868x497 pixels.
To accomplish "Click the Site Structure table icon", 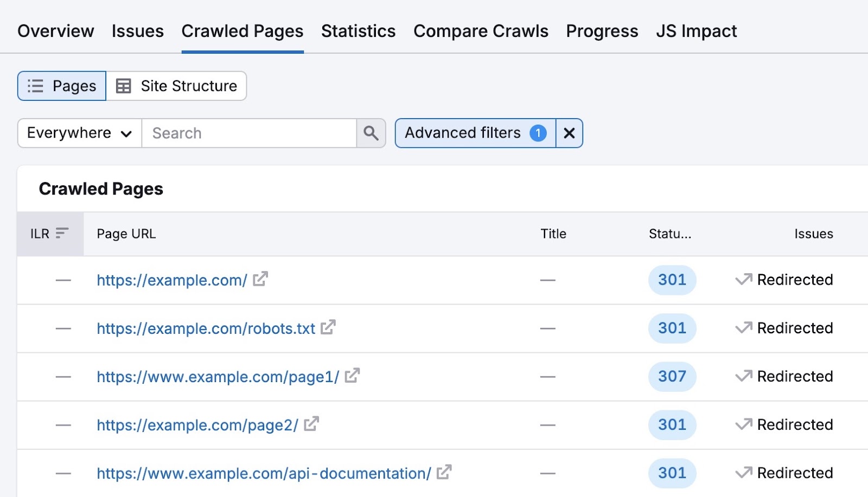I will [124, 85].
